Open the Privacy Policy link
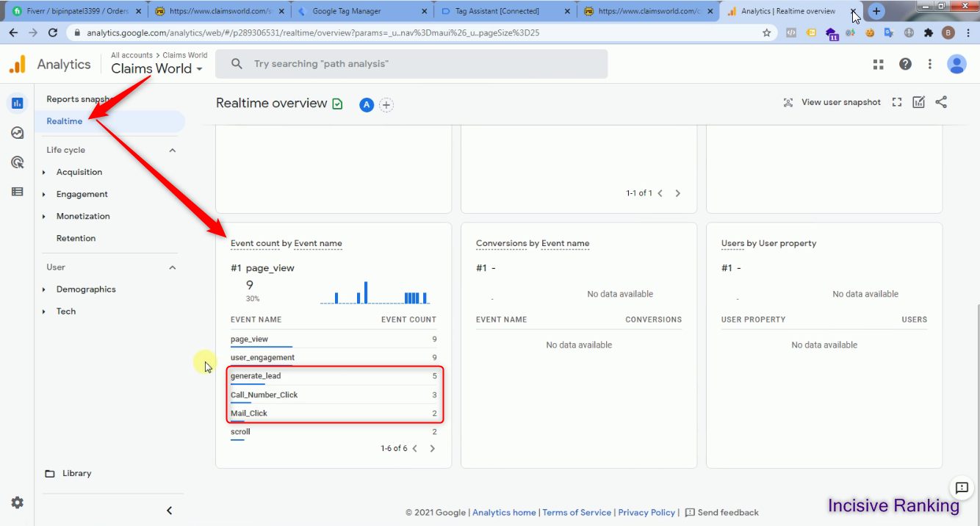This screenshot has width=980, height=526. point(646,513)
